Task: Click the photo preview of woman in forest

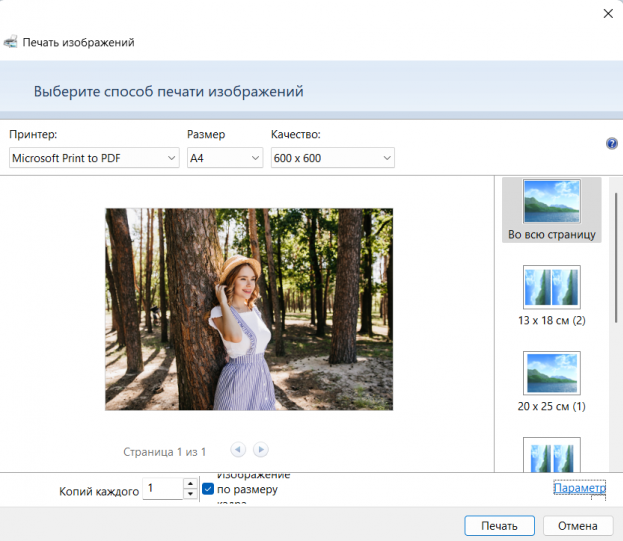Action: click(x=249, y=309)
